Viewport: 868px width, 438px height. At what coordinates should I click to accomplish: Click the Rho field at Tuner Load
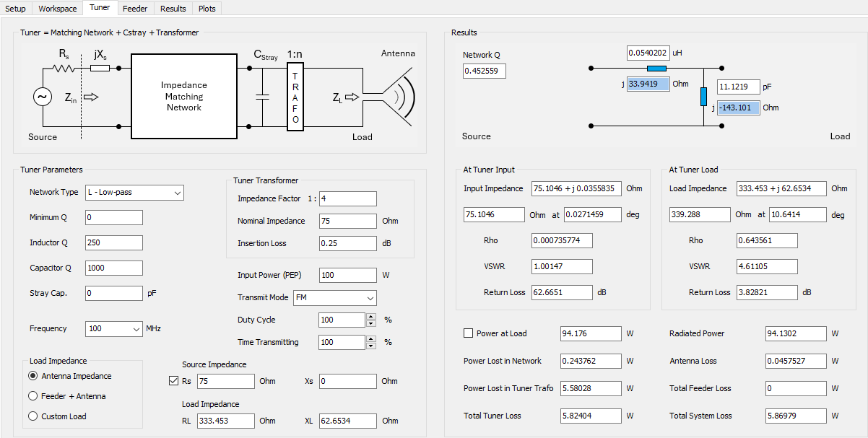point(767,241)
